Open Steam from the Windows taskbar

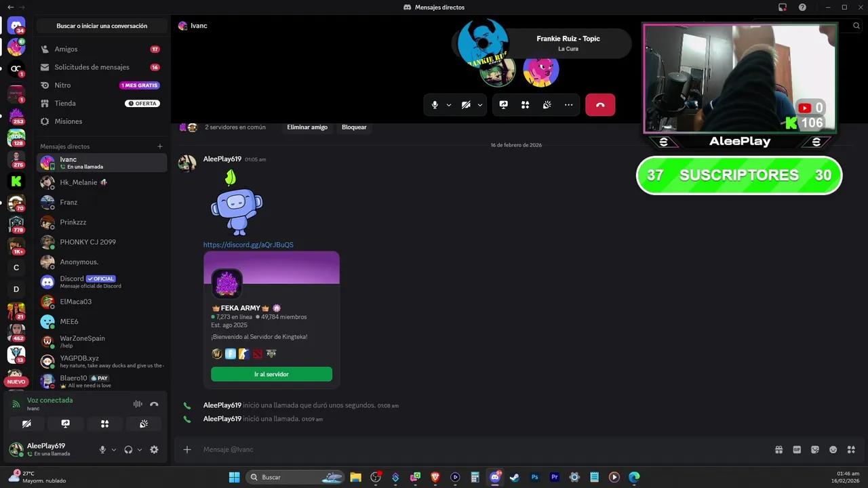515,477
